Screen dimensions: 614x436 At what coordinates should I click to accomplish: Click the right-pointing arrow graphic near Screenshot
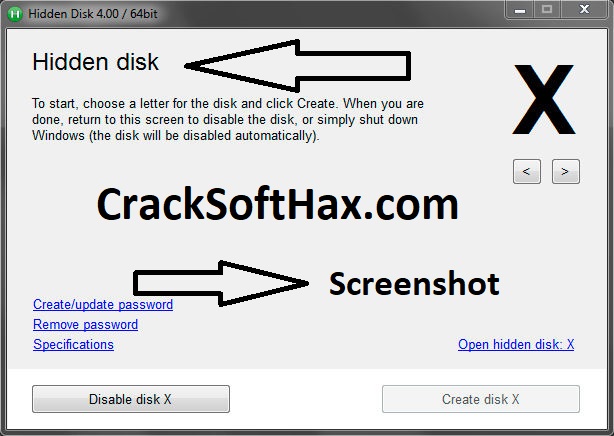click(221, 283)
